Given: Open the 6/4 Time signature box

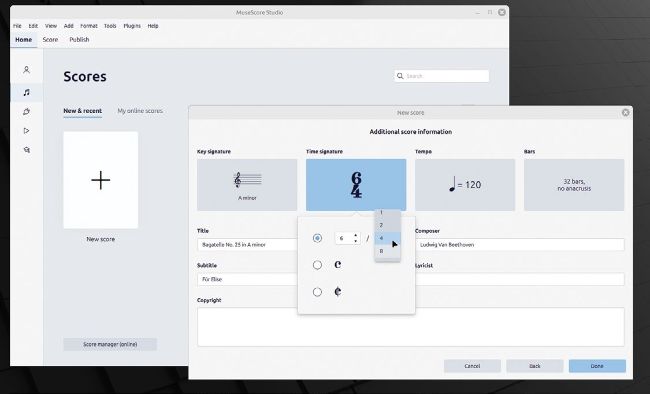Looking at the screenshot, I should tap(356, 185).
